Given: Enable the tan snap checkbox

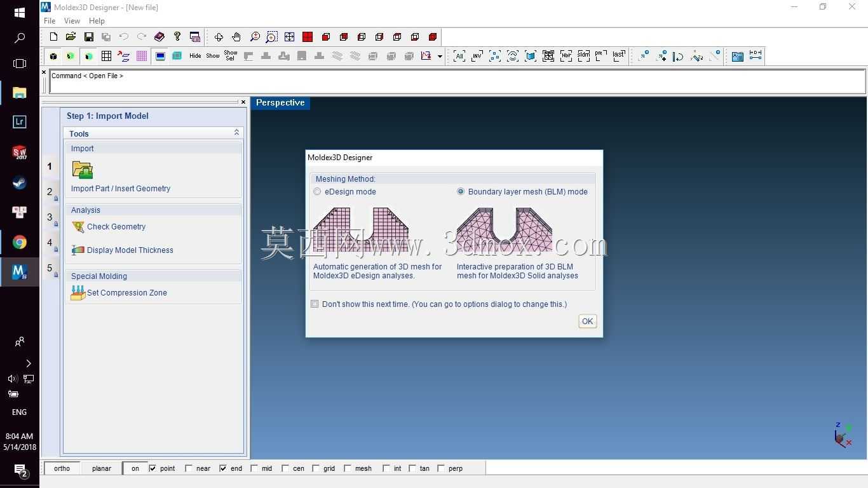Looking at the screenshot, I should pyautogui.click(x=412, y=468).
